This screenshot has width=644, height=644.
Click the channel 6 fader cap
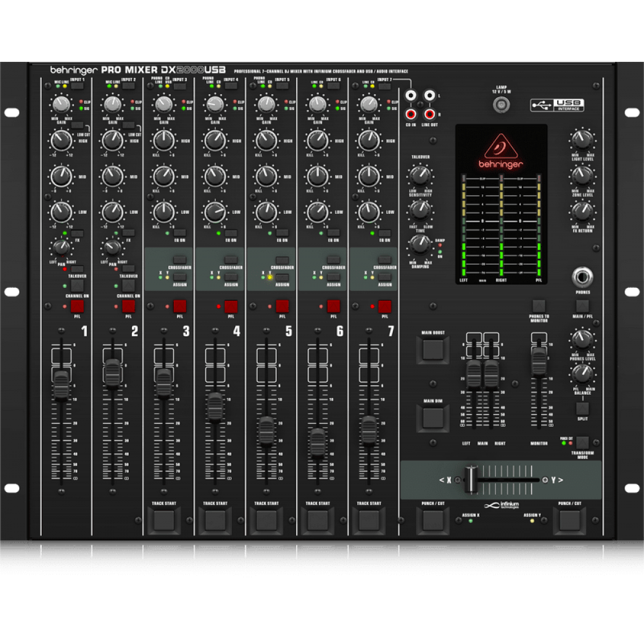(x=317, y=443)
